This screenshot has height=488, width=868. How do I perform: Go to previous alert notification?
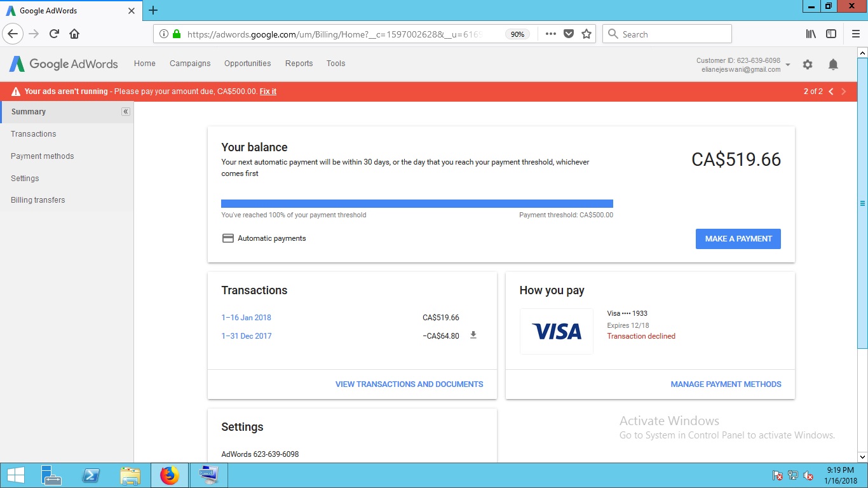point(831,91)
